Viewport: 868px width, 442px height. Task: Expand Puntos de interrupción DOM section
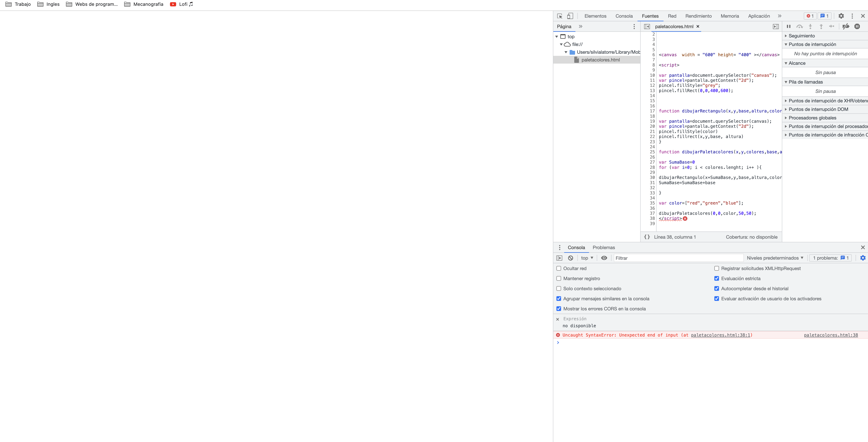click(x=786, y=109)
